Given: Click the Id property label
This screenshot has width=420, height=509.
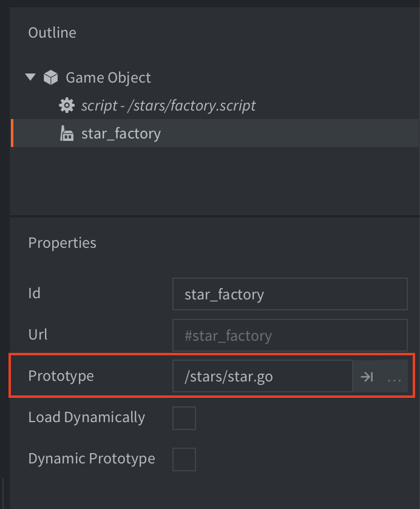Looking at the screenshot, I should 35,293.
